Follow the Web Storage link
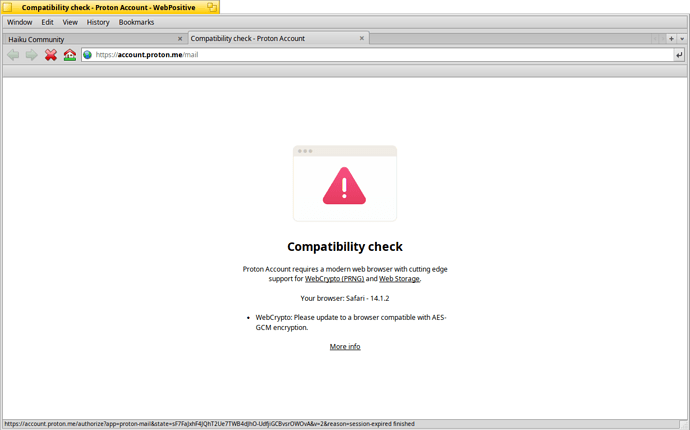Screen dimensions: 690x430 [x=399, y=279]
